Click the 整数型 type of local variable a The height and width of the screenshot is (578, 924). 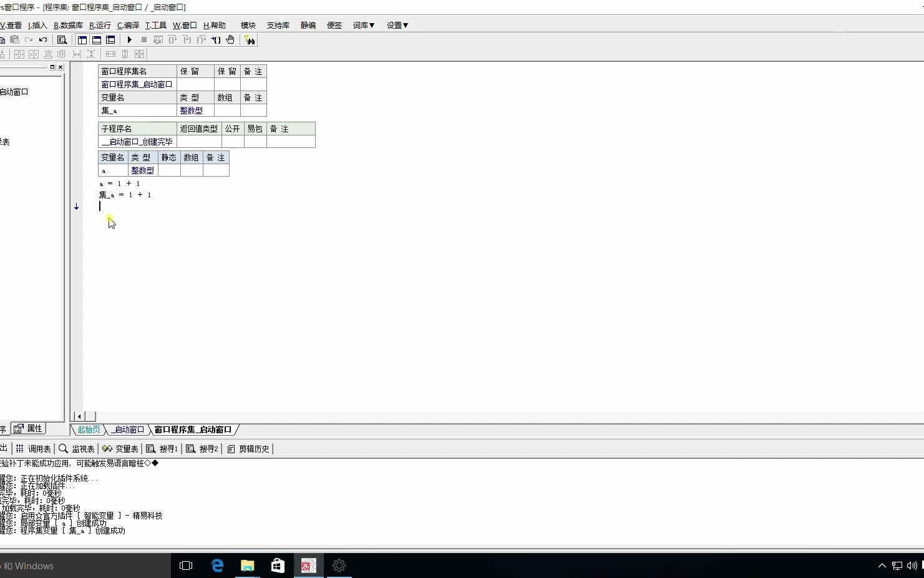tap(142, 170)
